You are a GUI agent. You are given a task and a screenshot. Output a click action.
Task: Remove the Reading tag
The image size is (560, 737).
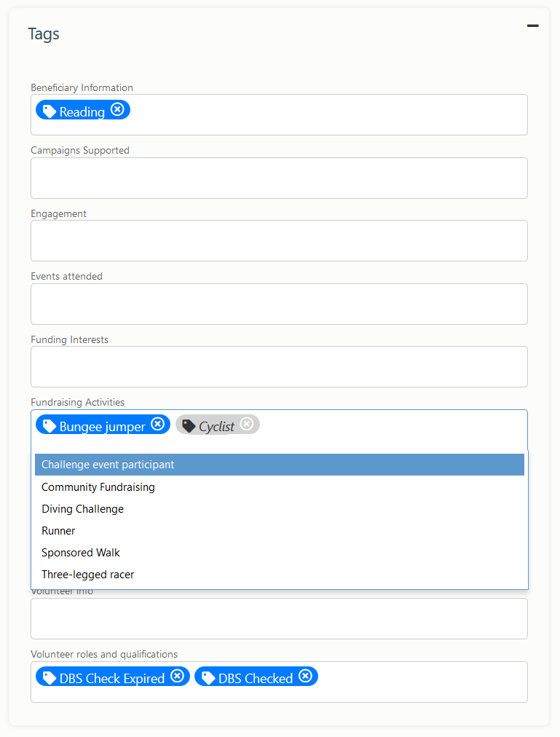click(x=117, y=109)
